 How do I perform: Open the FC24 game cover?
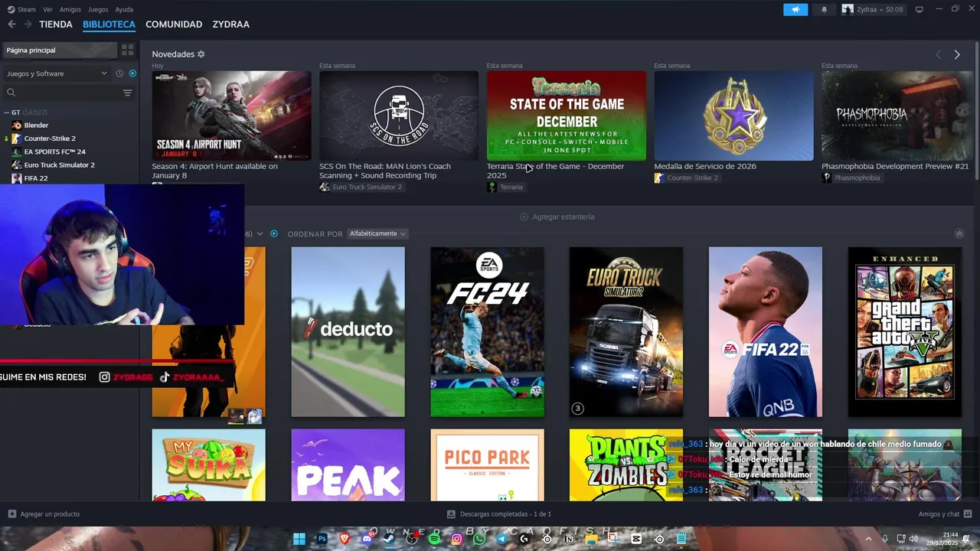coord(487,332)
